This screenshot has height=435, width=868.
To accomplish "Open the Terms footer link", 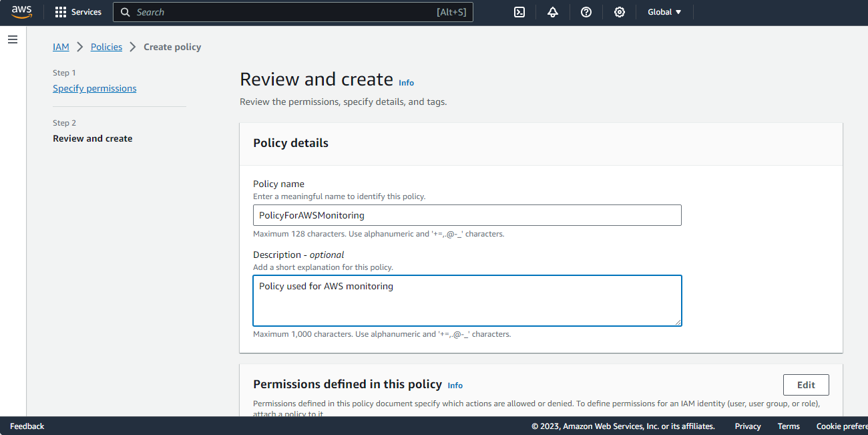I will pos(789,426).
